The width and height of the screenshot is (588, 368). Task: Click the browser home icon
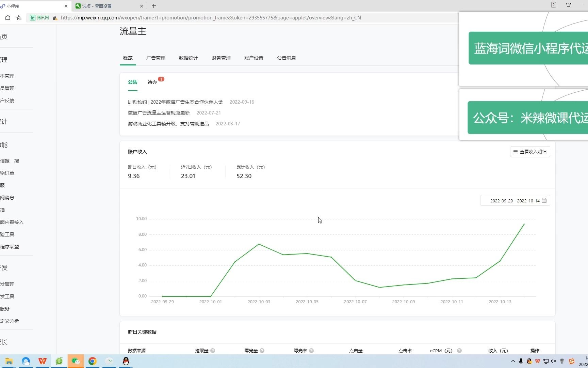[x=8, y=18]
